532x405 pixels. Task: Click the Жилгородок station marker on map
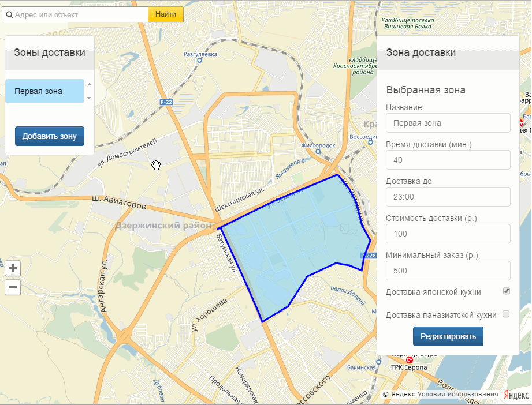pyautogui.click(x=318, y=152)
